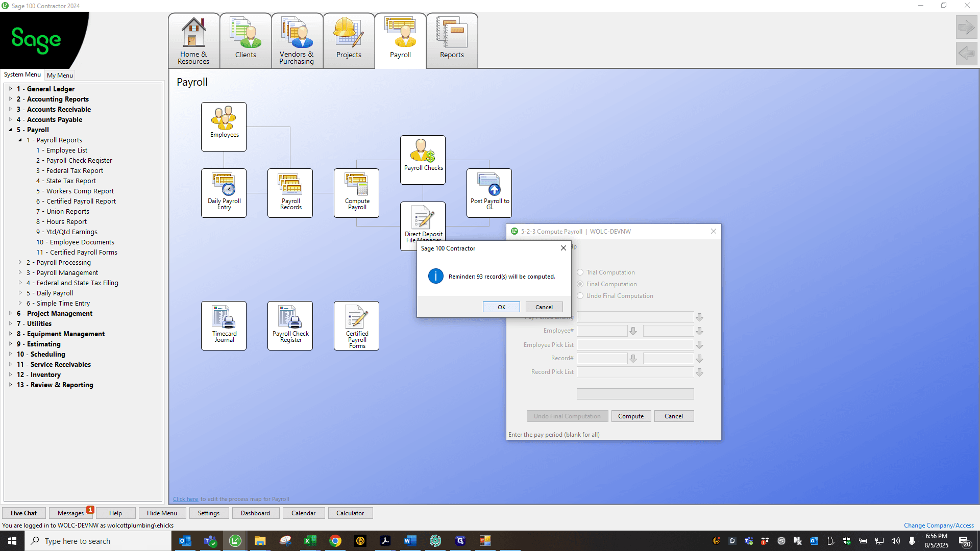Viewport: 980px width, 551px height.
Task: Click Change Company/Access link
Action: point(939,525)
